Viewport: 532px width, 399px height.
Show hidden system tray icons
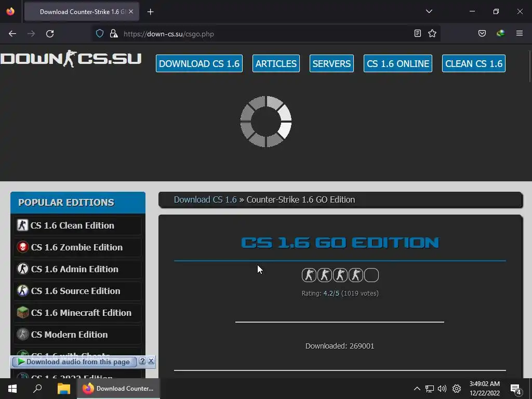pos(417,389)
